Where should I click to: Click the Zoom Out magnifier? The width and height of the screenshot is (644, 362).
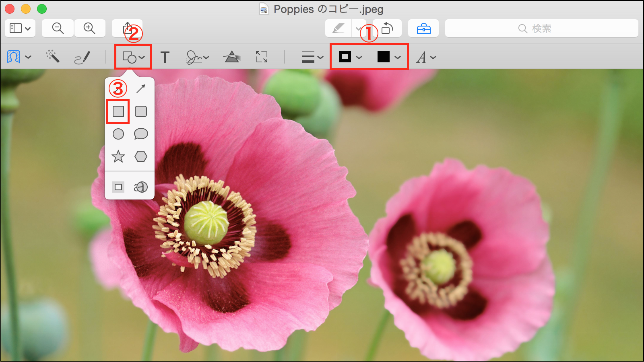(x=58, y=29)
